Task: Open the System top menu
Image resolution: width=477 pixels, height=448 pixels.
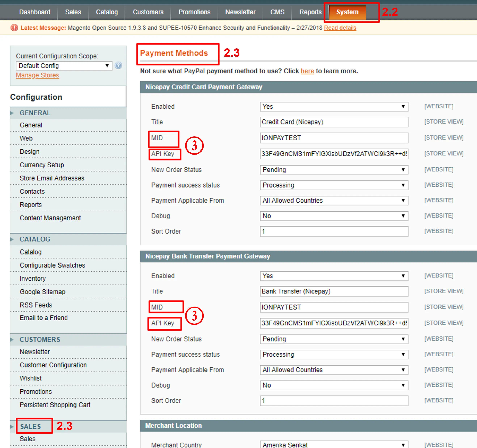Action: point(347,12)
